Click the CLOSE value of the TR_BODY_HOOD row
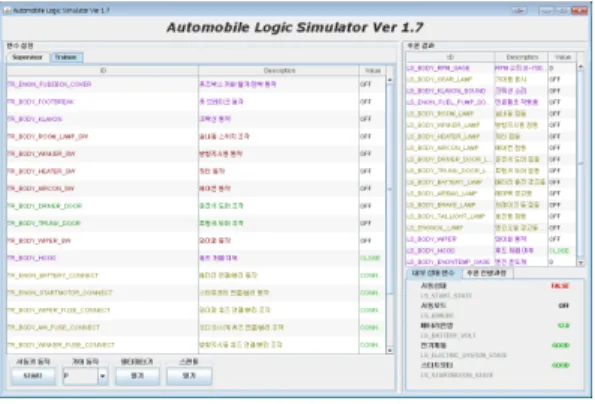595x404 pixels. (x=370, y=258)
